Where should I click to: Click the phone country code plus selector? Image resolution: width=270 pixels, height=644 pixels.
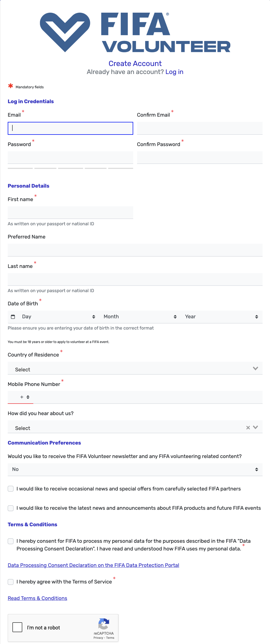click(x=24, y=397)
